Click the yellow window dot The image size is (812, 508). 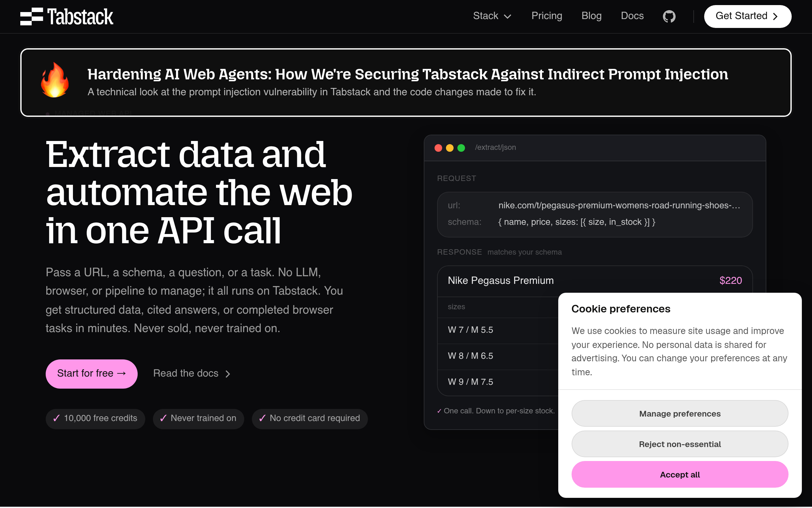(x=450, y=148)
